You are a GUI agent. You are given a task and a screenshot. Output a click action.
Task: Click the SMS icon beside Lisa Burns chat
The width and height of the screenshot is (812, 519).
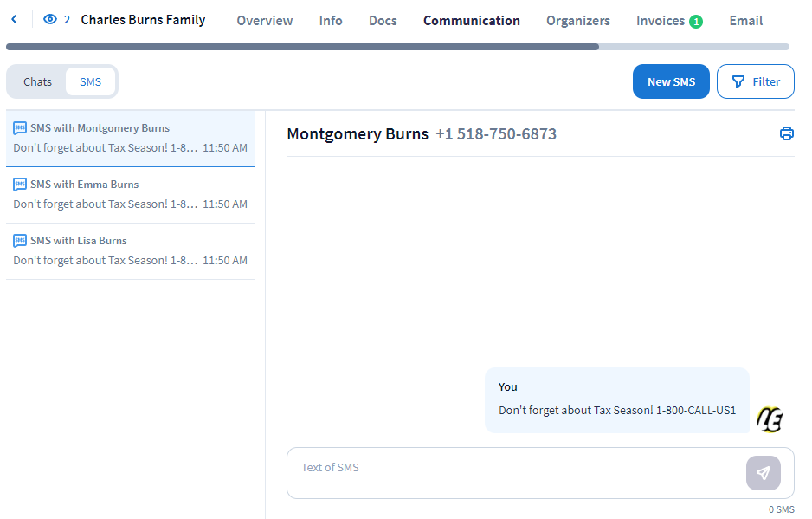(x=18, y=240)
